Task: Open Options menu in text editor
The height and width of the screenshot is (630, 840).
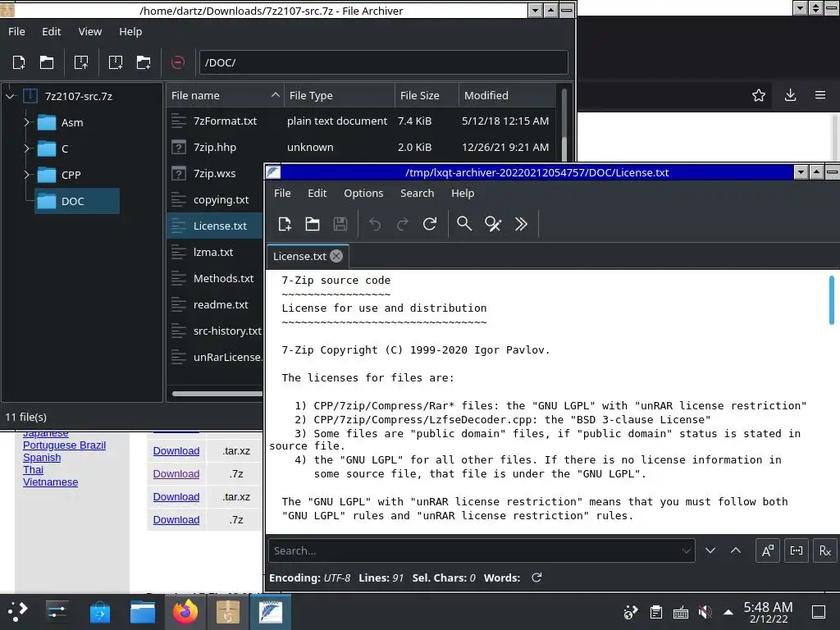Action: tap(363, 193)
